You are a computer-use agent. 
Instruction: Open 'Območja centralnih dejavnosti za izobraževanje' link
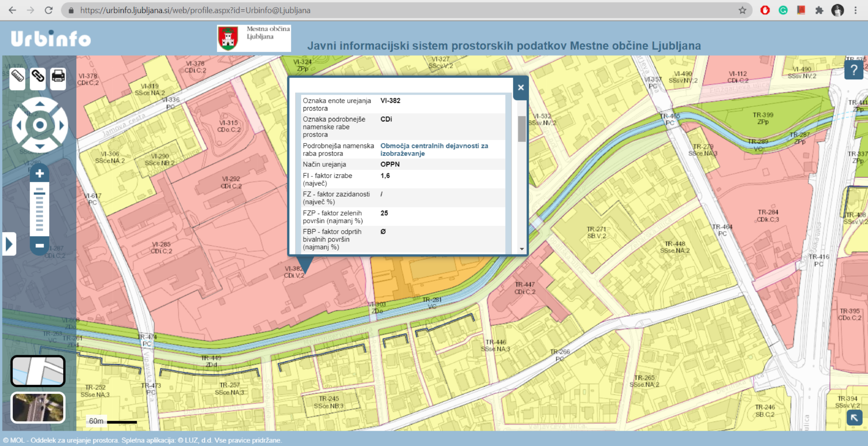tap(434, 150)
